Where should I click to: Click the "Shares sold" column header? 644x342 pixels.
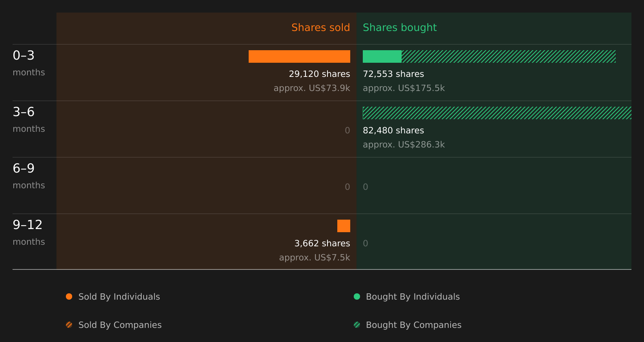point(320,27)
